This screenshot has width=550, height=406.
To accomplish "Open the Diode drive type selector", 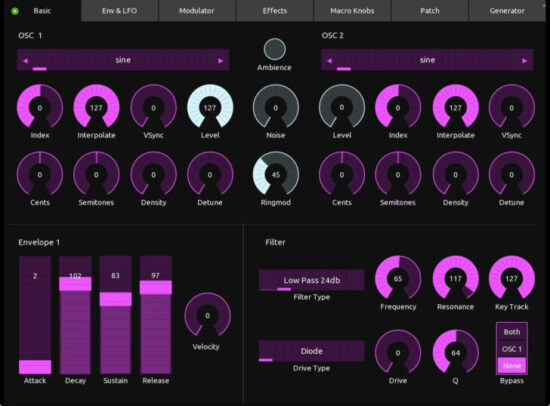I will (311, 351).
